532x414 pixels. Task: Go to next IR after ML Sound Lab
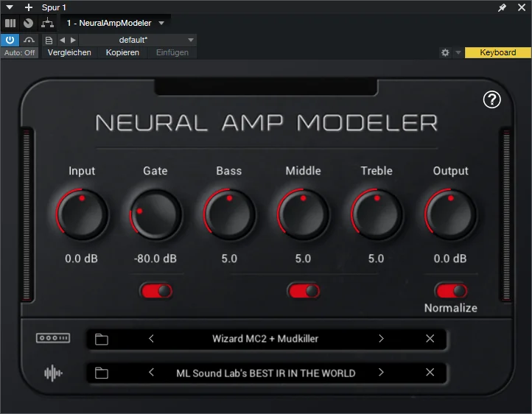point(381,372)
